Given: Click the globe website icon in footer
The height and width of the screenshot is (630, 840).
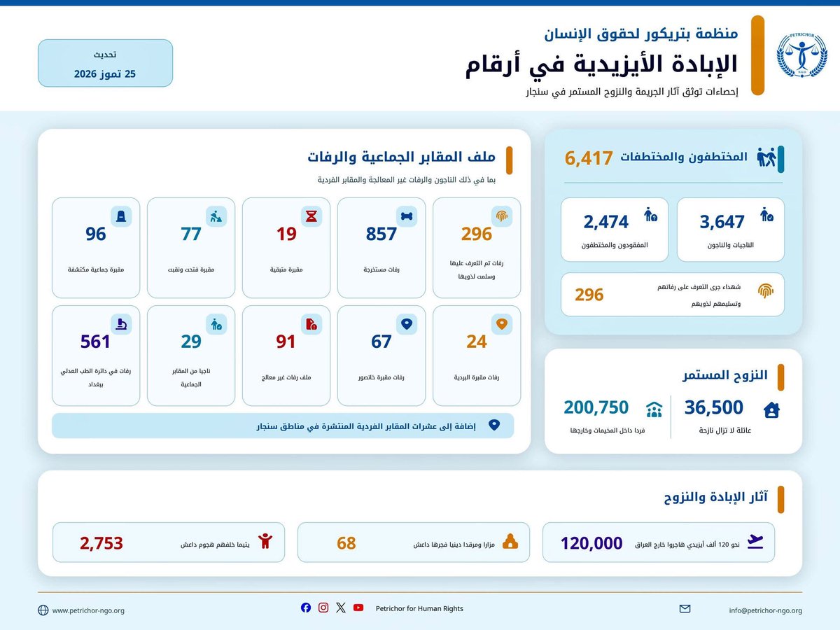Looking at the screenshot, I should [x=43, y=610].
